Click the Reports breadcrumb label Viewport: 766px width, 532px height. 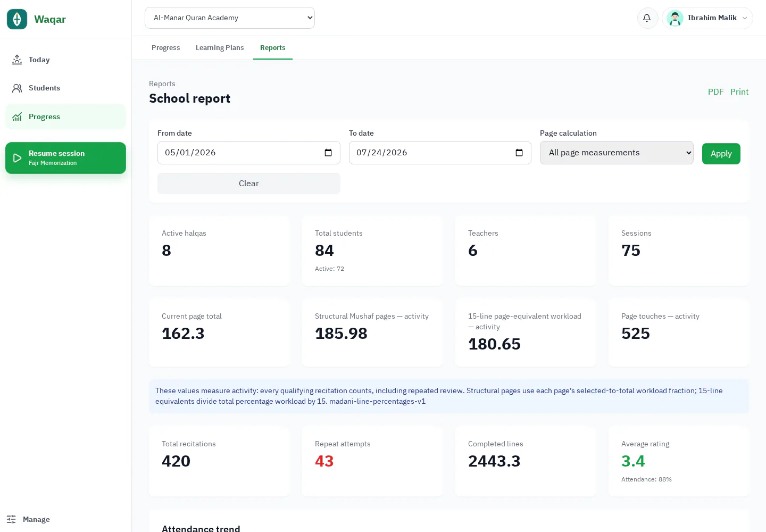(162, 84)
